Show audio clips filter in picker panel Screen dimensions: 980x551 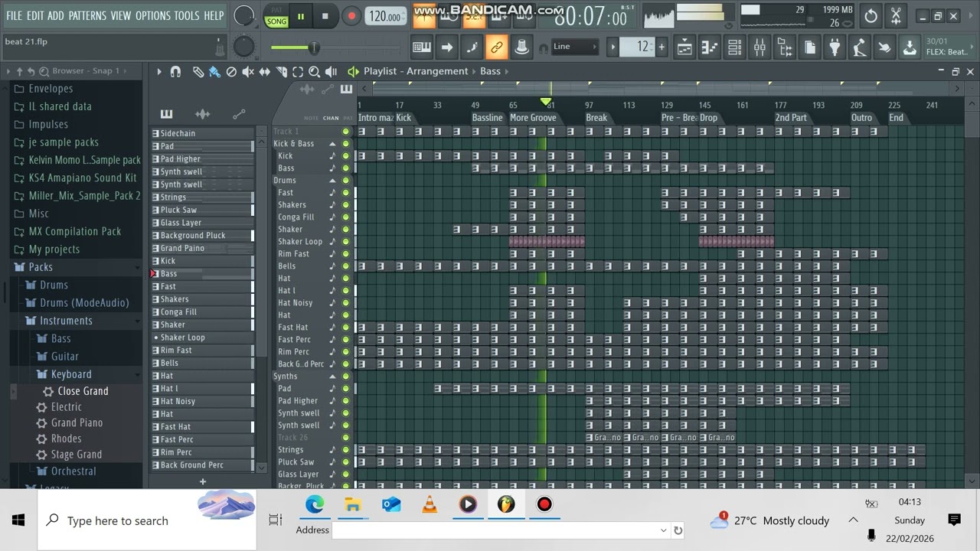(x=203, y=114)
